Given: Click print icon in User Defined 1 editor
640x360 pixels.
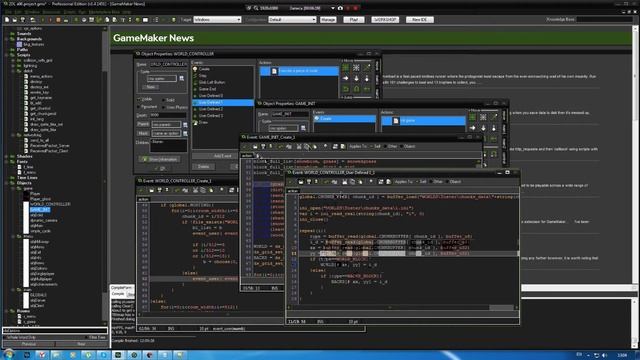Looking at the screenshot, I should 316,182.
